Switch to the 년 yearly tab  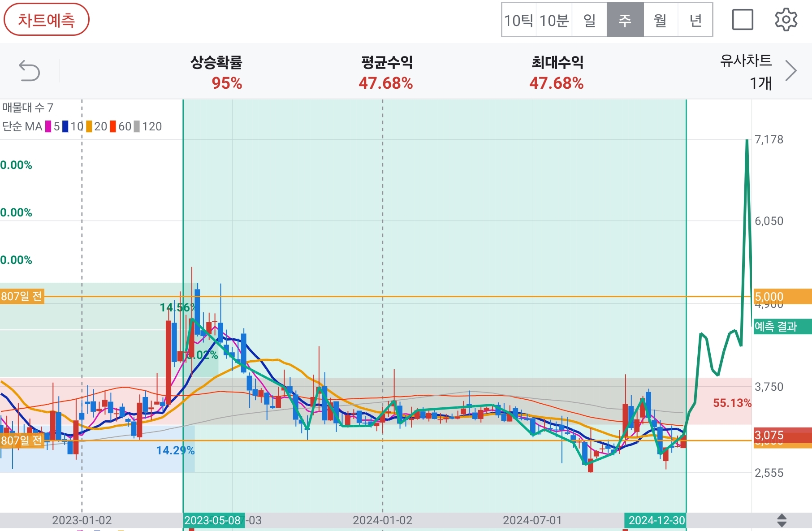coord(695,20)
